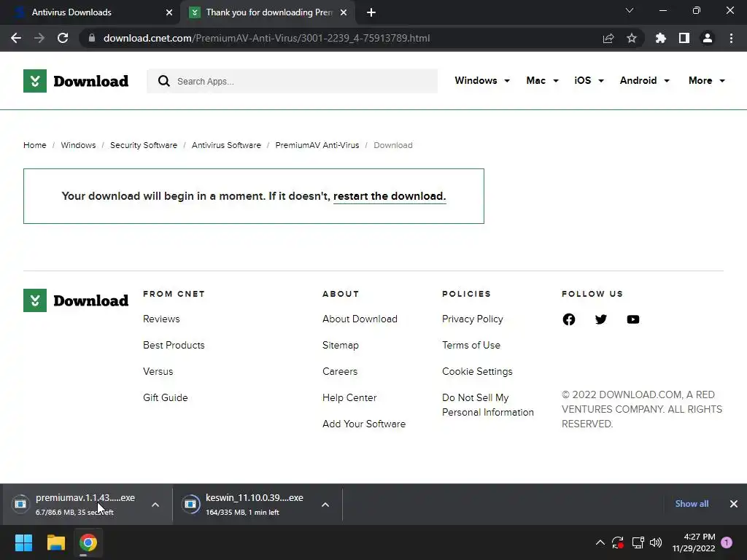Open keswin download options chevron
The width and height of the screenshot is (747, 560).
click(325, 505)
